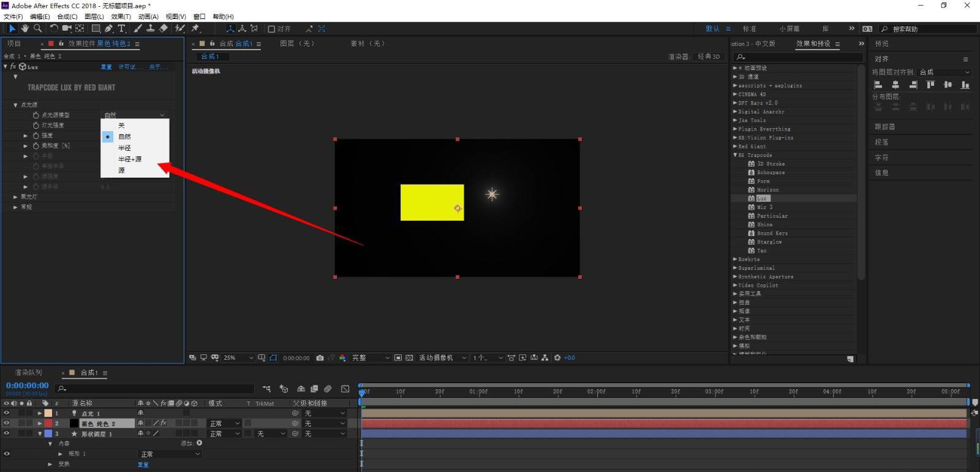Click the camera snapshot icon under viewer
980x472 pixels.
point(320,358)
